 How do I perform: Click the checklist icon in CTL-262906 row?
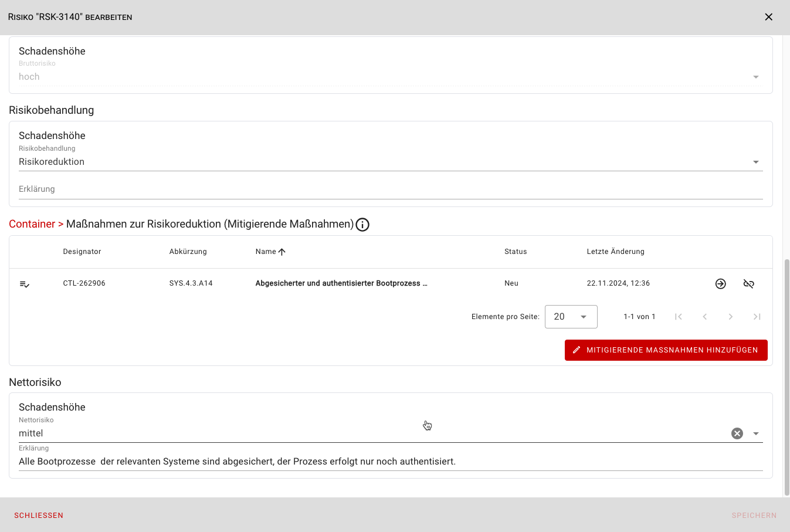click(x=25, y=284)
